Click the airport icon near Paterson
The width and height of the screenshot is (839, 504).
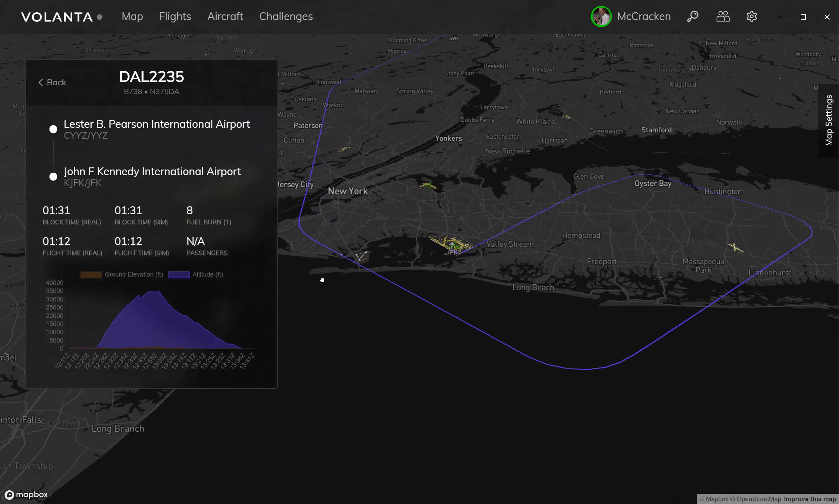344,150
